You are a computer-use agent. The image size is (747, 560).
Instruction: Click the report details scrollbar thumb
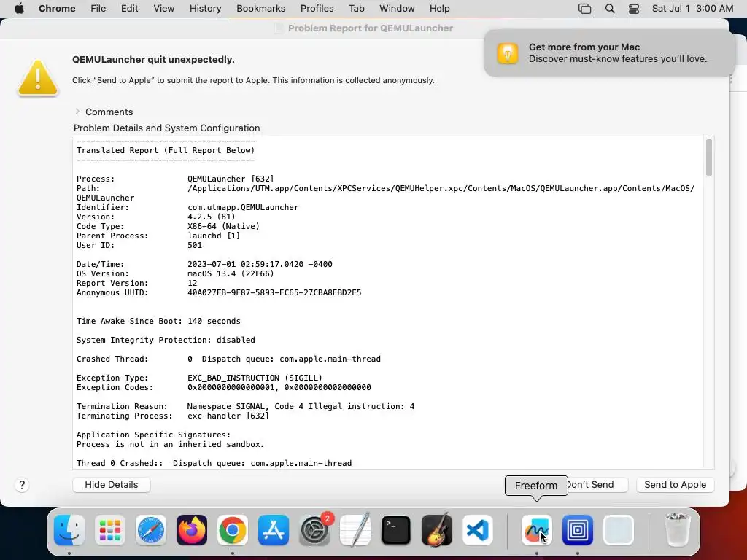[709, 157]
